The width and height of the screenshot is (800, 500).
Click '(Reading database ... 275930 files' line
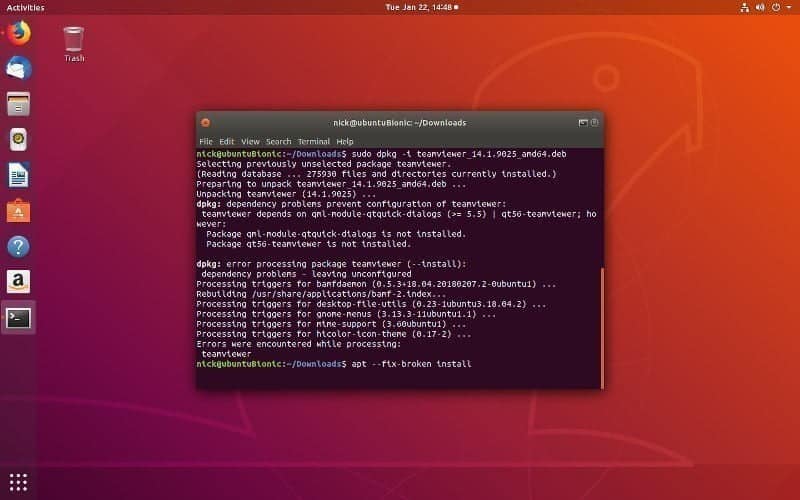376,174
